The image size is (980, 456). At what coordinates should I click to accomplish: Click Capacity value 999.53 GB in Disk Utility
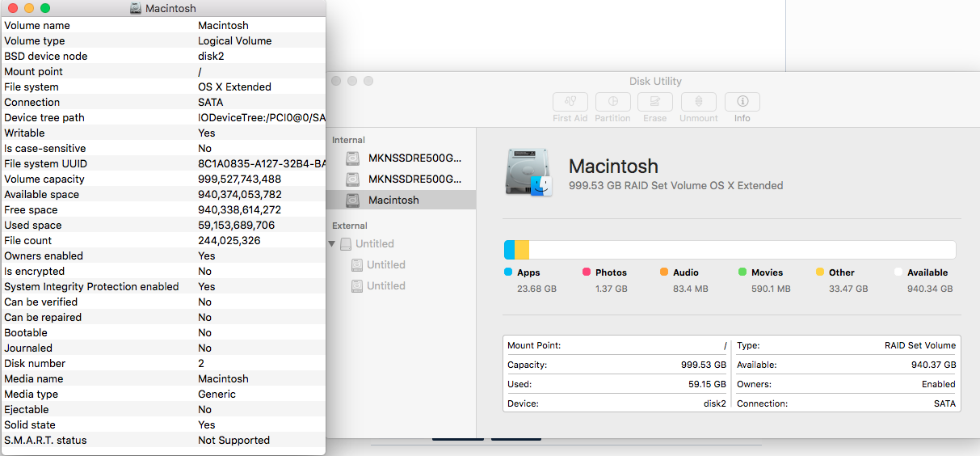(704, 365)
